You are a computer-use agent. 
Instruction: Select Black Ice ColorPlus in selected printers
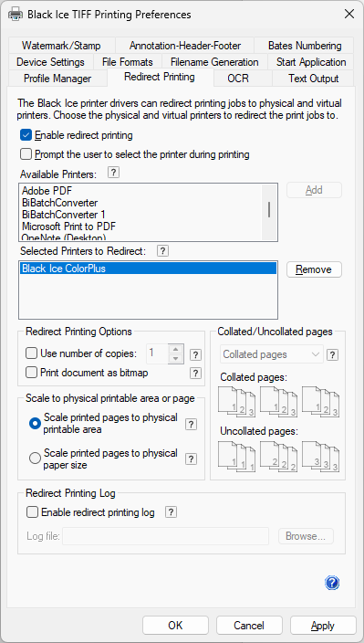point(148,269)
